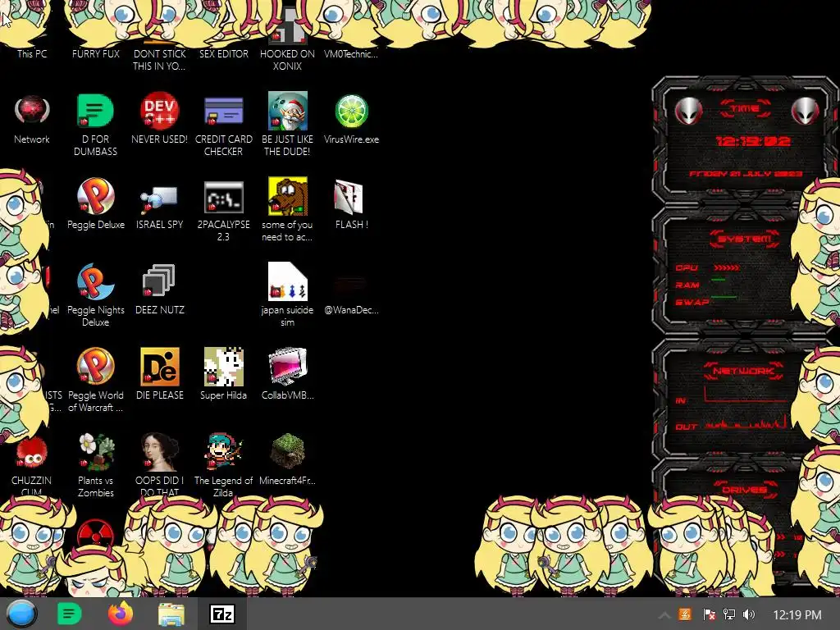This screenshot has height=630, width=840.
Task: Open The Legend of Zilda icon
Action: click(223, 452)
